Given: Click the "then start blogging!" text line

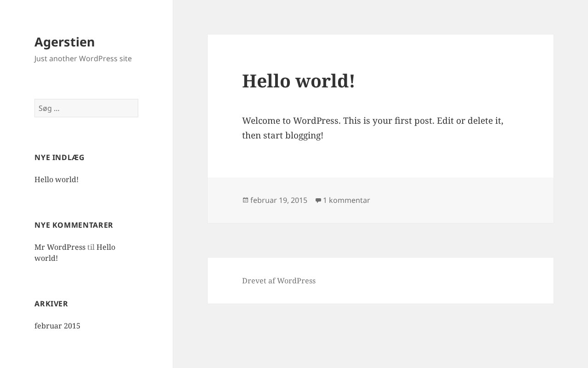Looking at the screenshot, I should [283, 135].
